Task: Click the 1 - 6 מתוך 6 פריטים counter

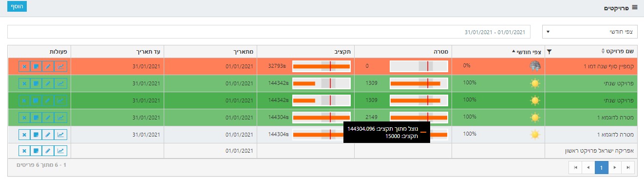Action: point(42,165)
